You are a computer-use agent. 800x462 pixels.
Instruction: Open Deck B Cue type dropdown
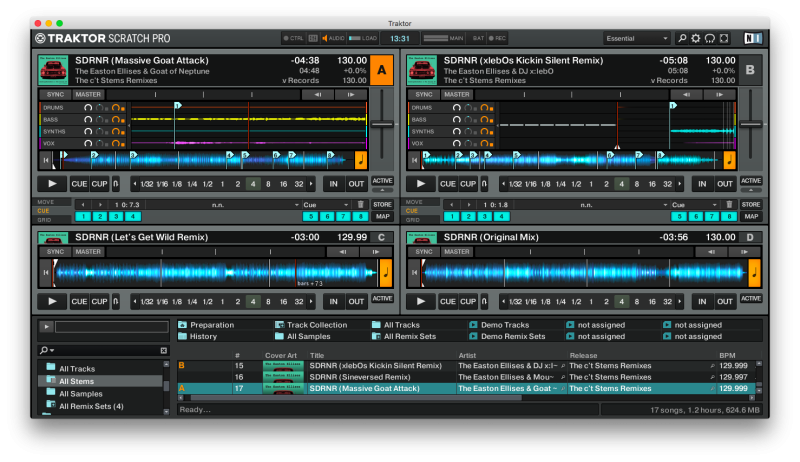click(x=694, y=204)
